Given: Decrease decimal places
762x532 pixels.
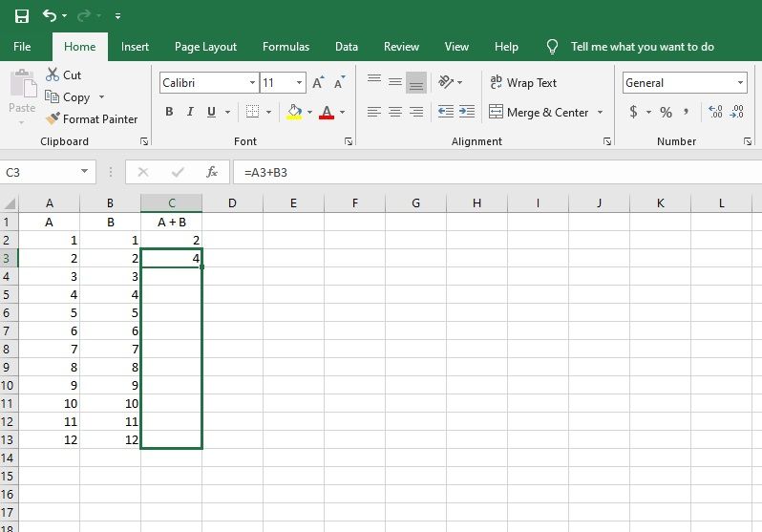Looking at the screenshot, I should pos(737,112).
